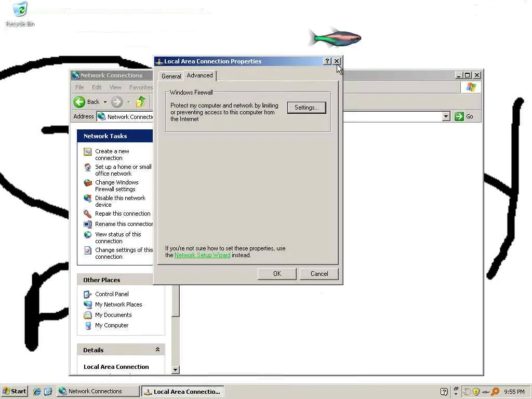Select the Advanced tab
This screenshot has height=399, width=532.
(x=200, y=75)
